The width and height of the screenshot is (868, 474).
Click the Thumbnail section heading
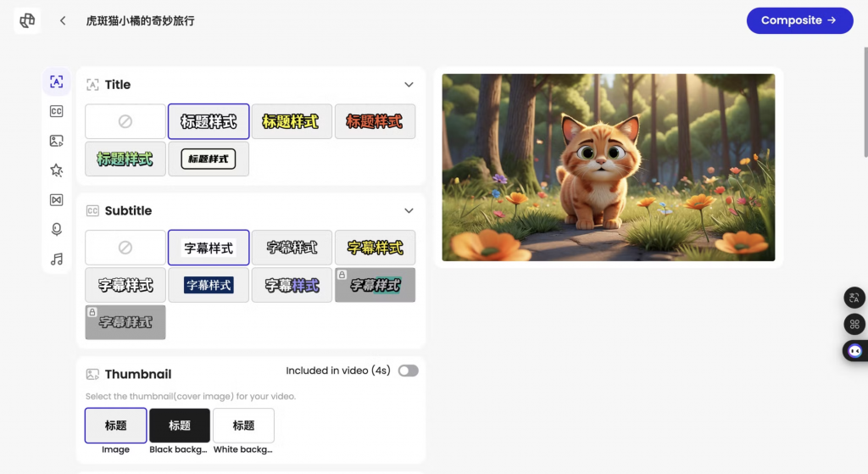point(138,374)
